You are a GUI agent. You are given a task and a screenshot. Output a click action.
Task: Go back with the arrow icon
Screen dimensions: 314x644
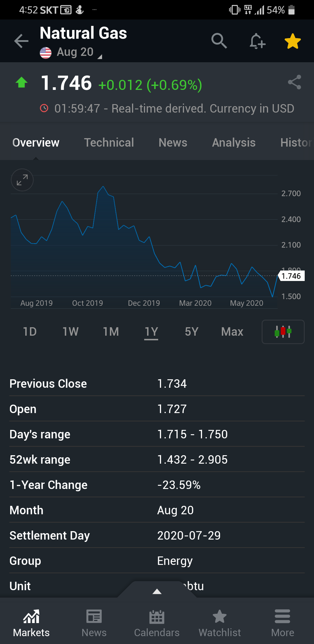pos(22,41)
